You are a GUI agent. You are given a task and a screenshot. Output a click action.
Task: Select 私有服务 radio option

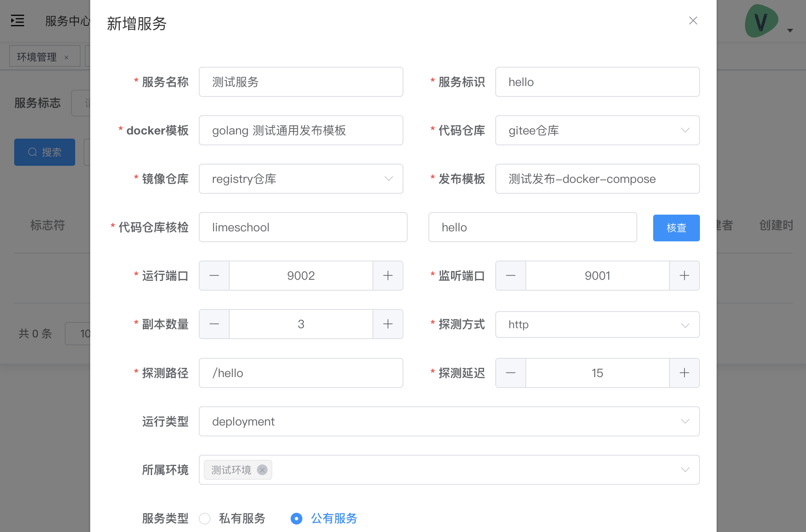pos(205,519)
